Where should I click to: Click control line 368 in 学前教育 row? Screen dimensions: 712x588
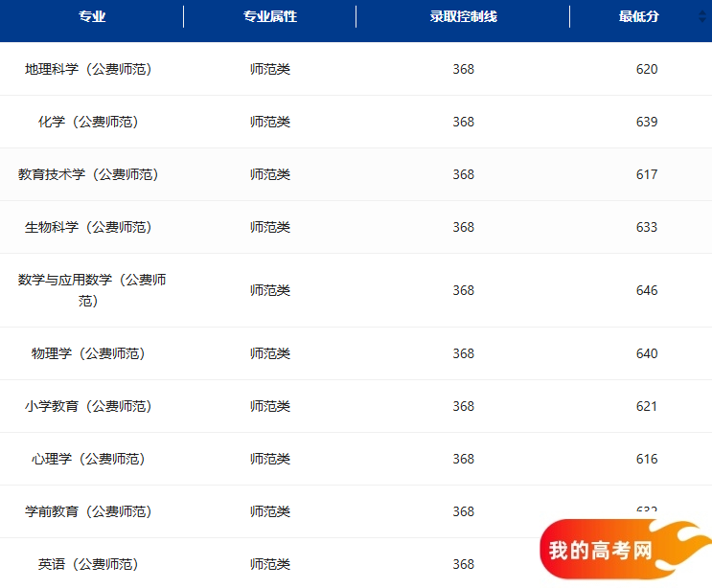click(x=463, y=511)
